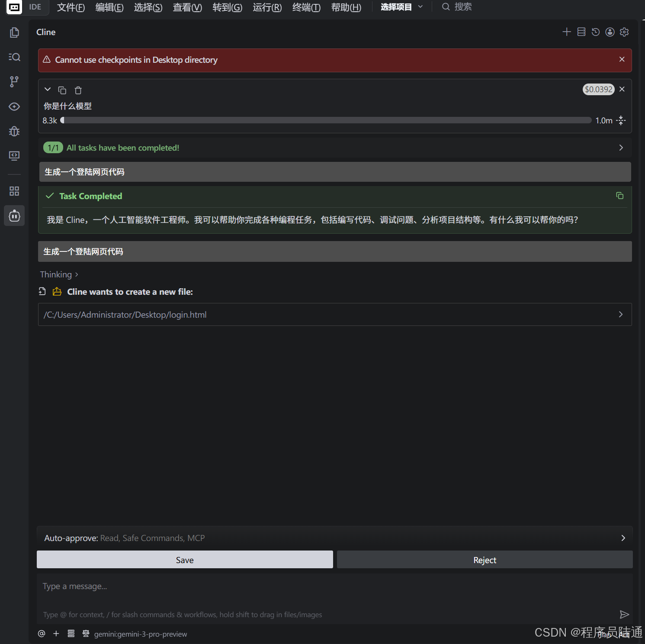
Task: Delete the task using the trash icon
Action: (78, 90)
